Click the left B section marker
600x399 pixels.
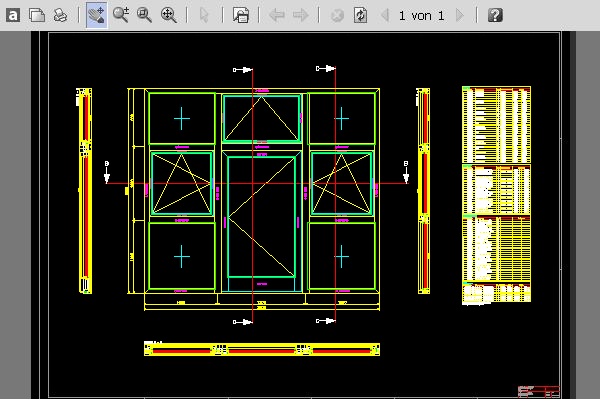[107, 173]
